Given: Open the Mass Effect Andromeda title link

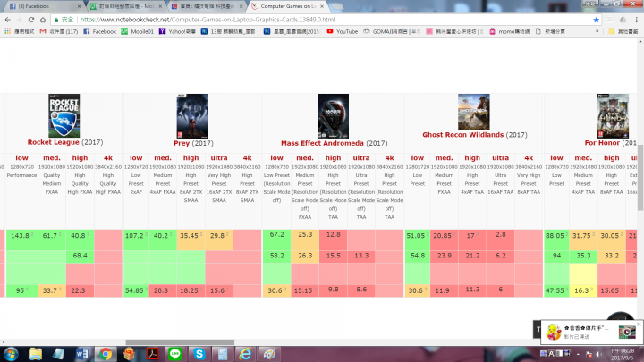Looking at the screenshot, I should coord(322,143).
